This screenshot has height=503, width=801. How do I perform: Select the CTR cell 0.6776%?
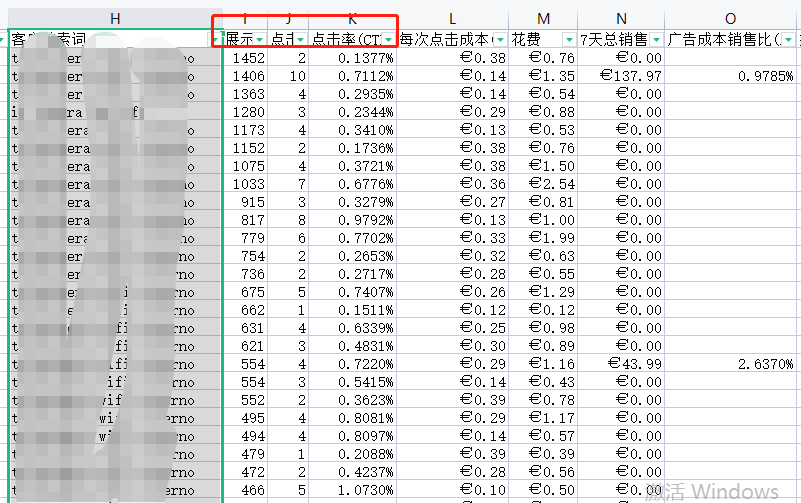[352, 184]
